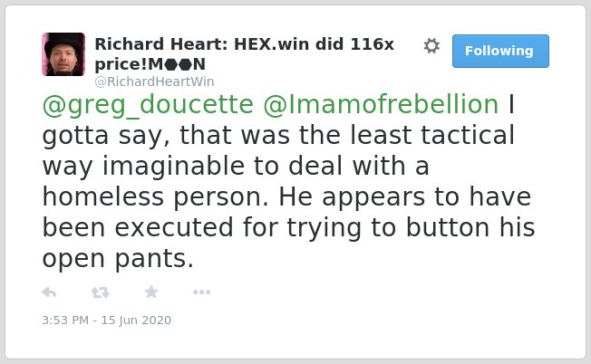
Task: Select the 'HEX.win' text in the profile name
Action: [x=271, y=44]
